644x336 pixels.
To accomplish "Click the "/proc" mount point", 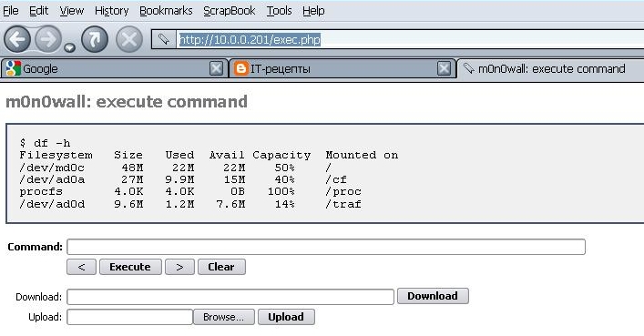I will pos(343,192).
